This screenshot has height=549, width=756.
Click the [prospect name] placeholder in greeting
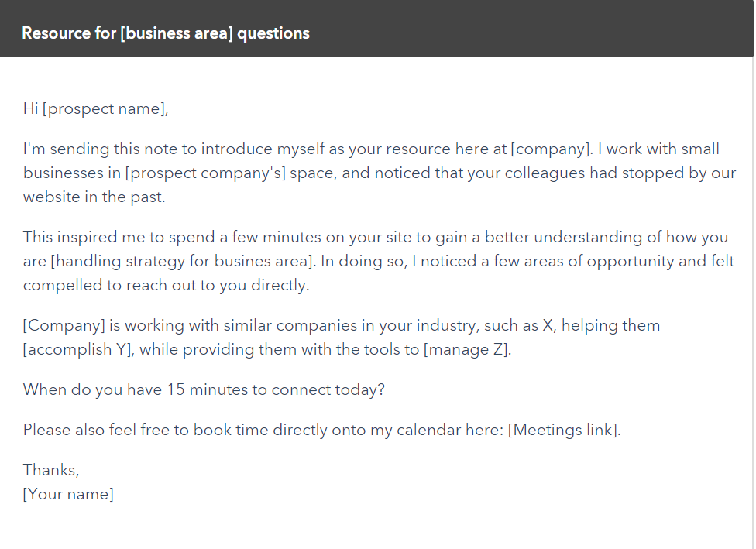pyautogui.click(x=104, y=109)
